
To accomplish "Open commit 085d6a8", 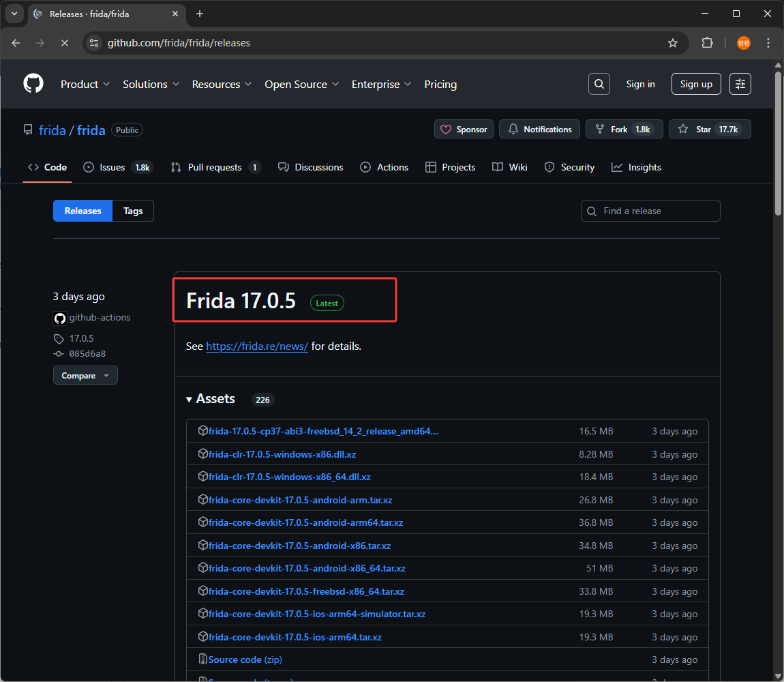I will (x=87, y=354).
